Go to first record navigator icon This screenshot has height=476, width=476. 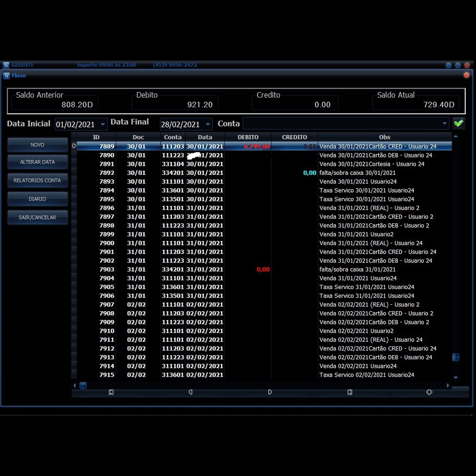111,392
